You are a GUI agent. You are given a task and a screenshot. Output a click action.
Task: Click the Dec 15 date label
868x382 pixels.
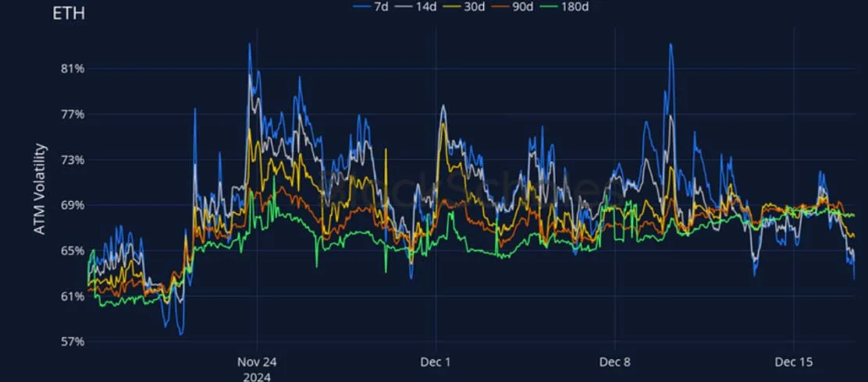[794, 362]
